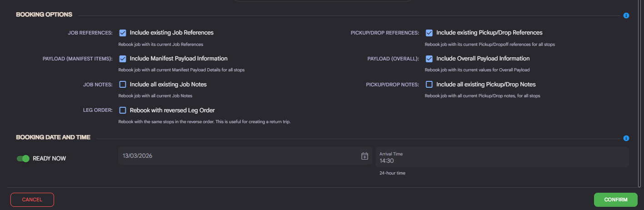
Task: Click the Include existing Job References label
Action: click(x=172, y=33)
